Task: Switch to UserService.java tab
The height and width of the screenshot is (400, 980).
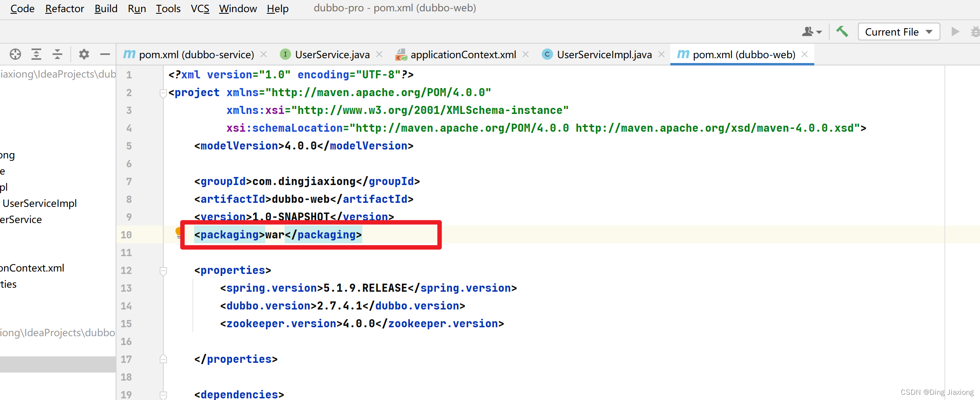Action: [x=332, y=55]
